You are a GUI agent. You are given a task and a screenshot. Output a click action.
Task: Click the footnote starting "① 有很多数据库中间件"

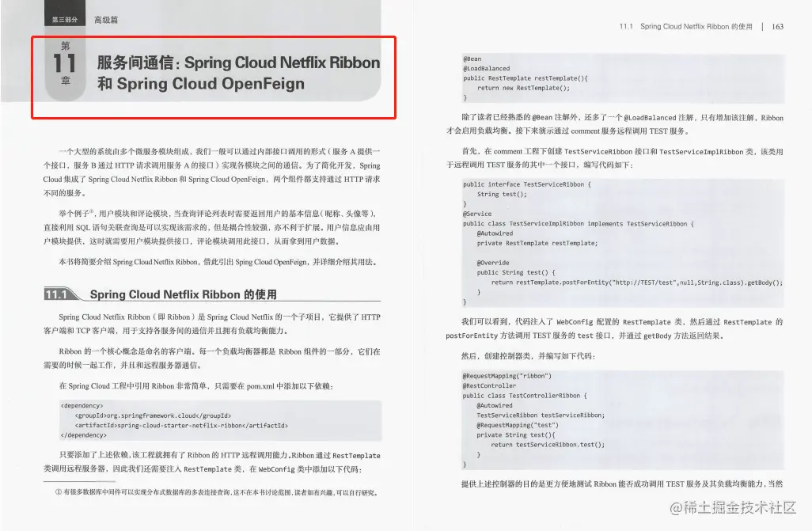(217, 493)
